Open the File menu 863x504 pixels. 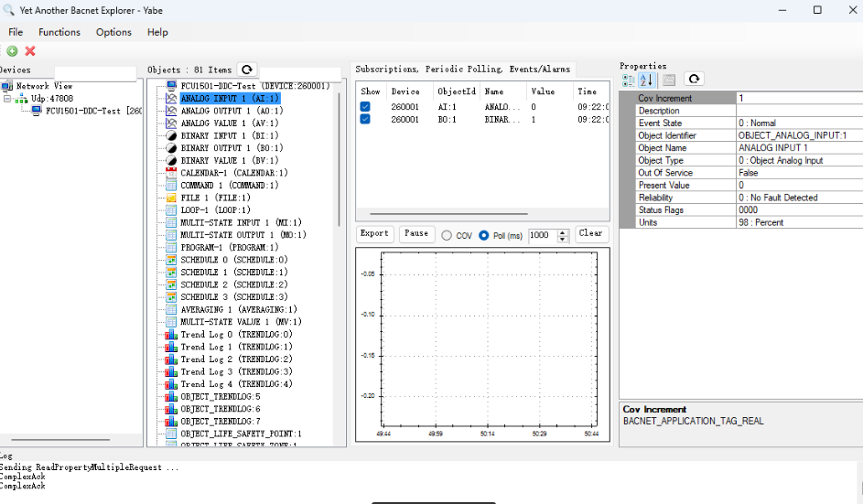(x=16, y=32)
